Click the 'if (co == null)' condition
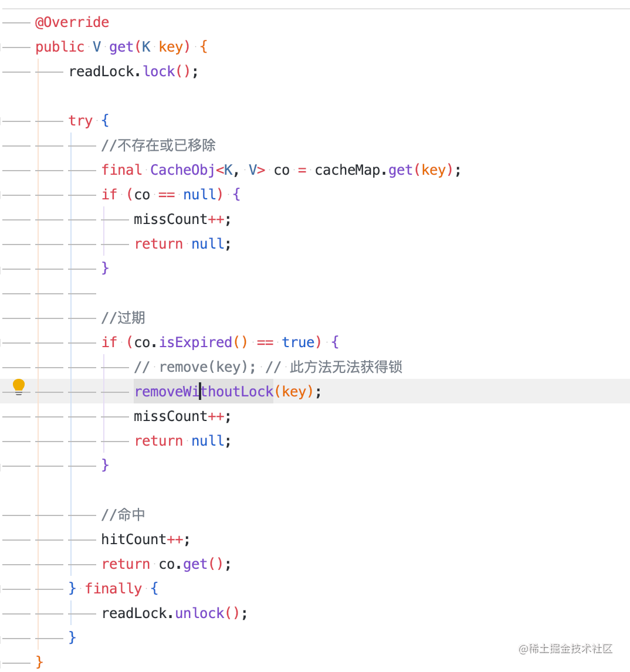The width and height of the screenshot is (630, 672). pos(162,195)
